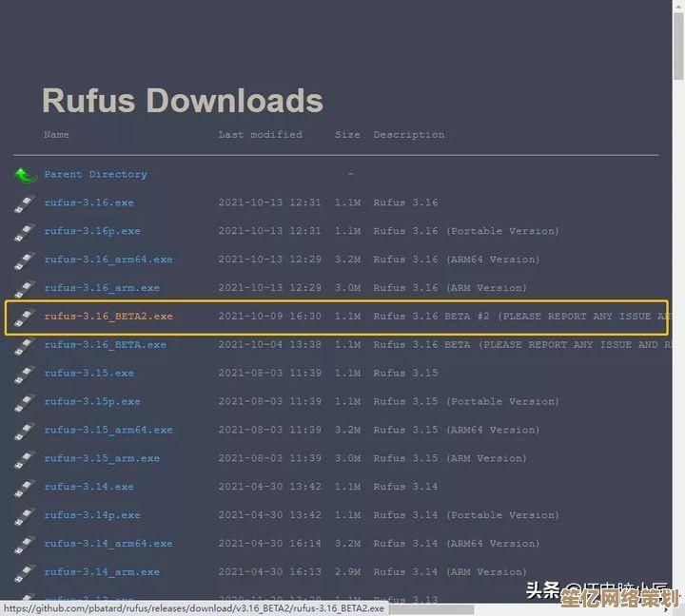Click USB icon next to rufus-3.16_BETA2.exe

(25, 318)
